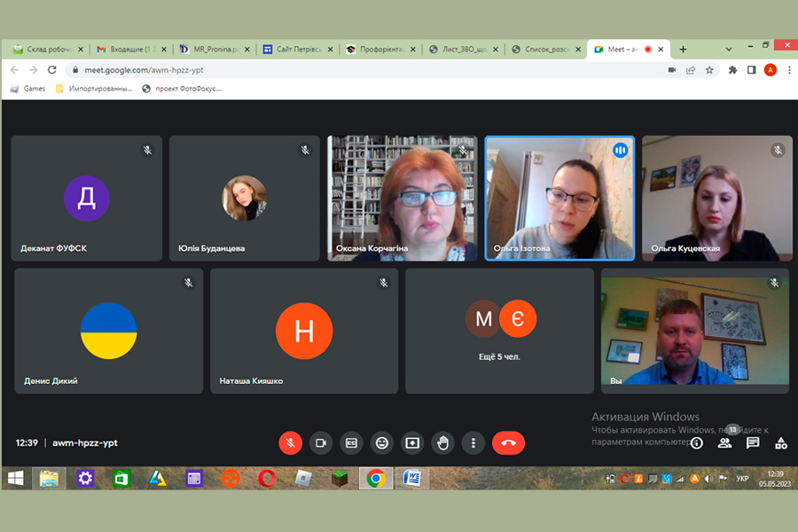Click camera permission icon in address bar

point(672,70)
